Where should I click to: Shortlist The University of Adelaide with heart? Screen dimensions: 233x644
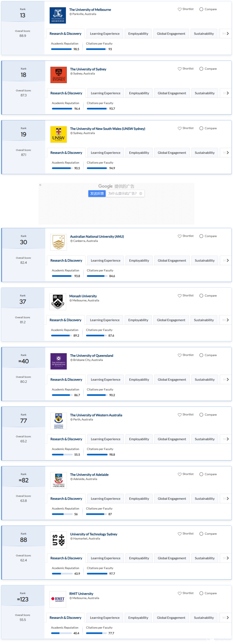pyautogui.click(x=179, y=474)
